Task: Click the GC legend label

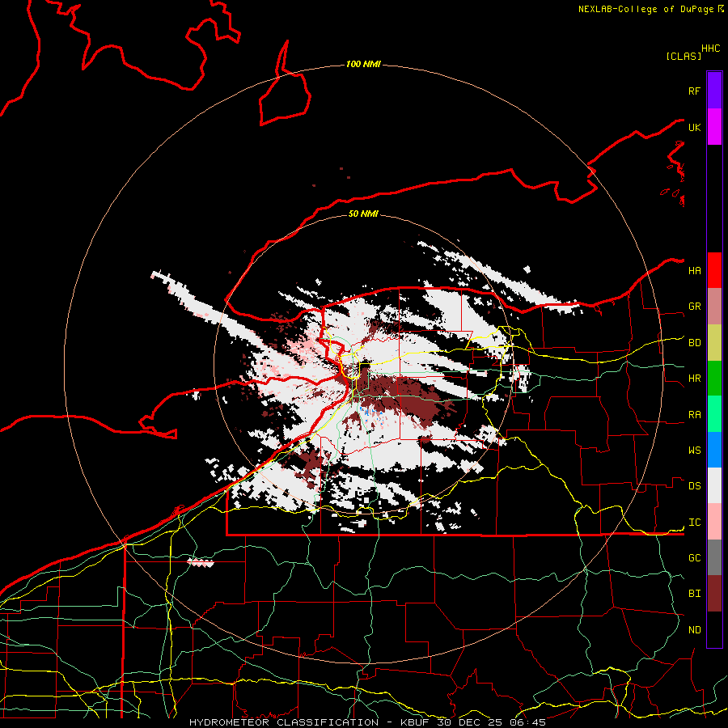Action: click(694, 558)
